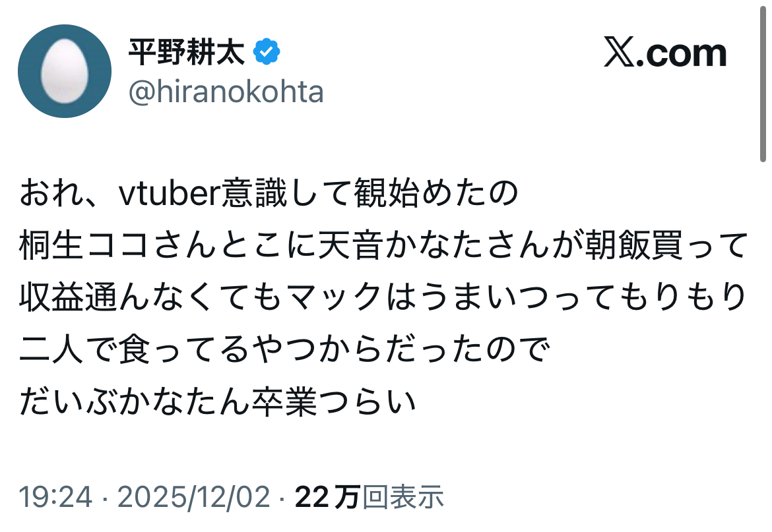Click the blue verified badge
Screen dimensions: 772x532
(x=267, y=53)
